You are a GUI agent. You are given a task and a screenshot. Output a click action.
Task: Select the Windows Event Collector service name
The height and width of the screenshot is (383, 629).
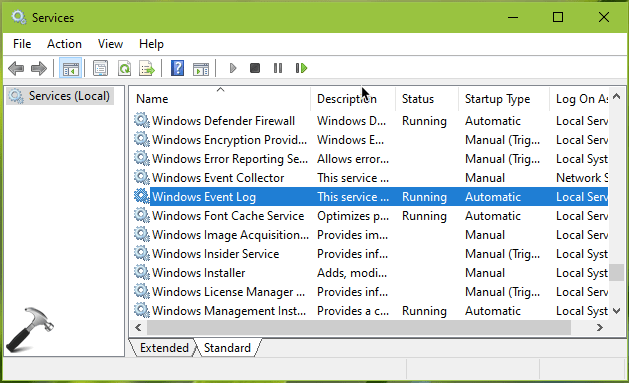218,178
